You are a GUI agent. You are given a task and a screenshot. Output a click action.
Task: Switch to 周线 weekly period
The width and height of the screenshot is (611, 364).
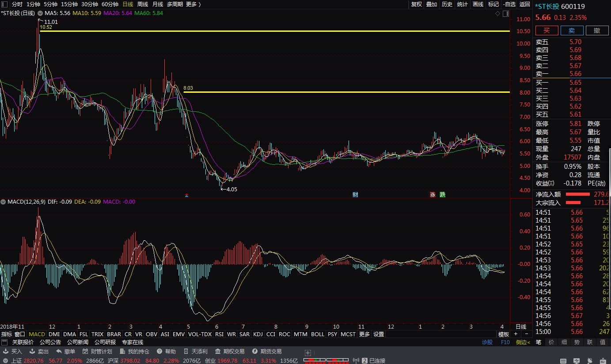point(143,4)
